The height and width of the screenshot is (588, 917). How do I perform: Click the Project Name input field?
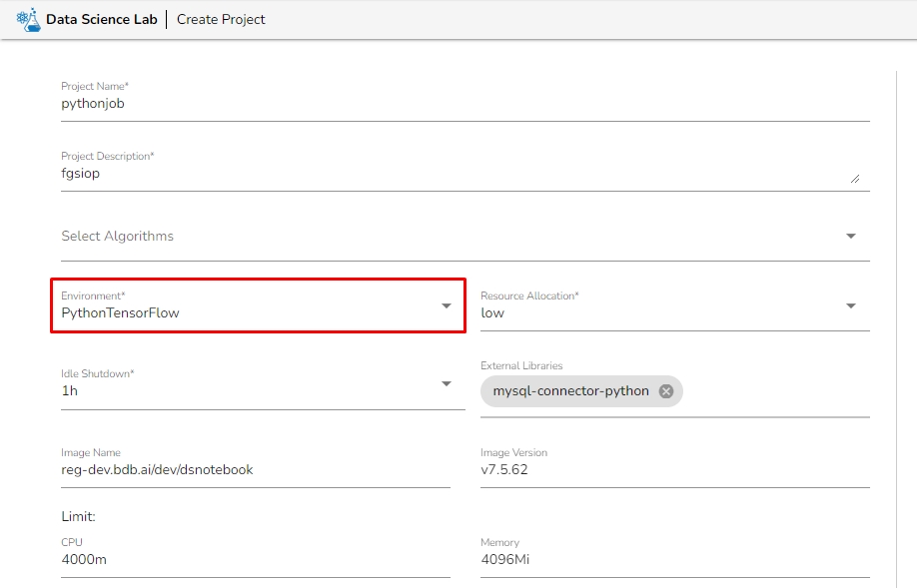pos(464,103)
